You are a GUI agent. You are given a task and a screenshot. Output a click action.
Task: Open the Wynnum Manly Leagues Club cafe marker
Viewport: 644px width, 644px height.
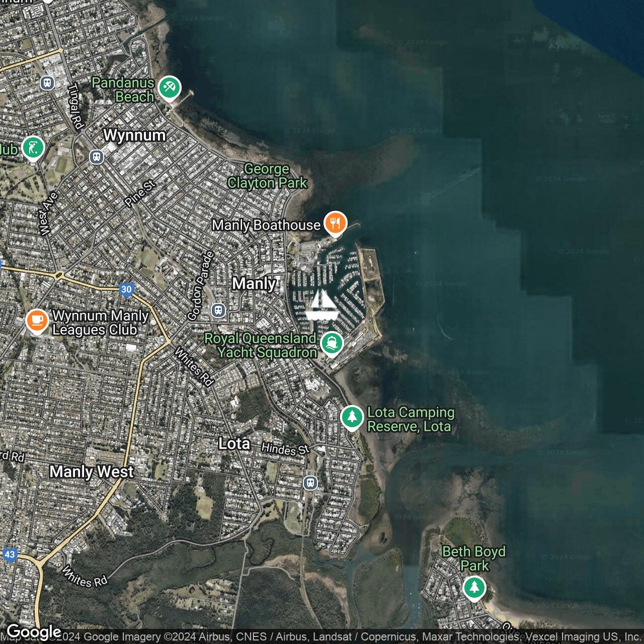point(37,320)
